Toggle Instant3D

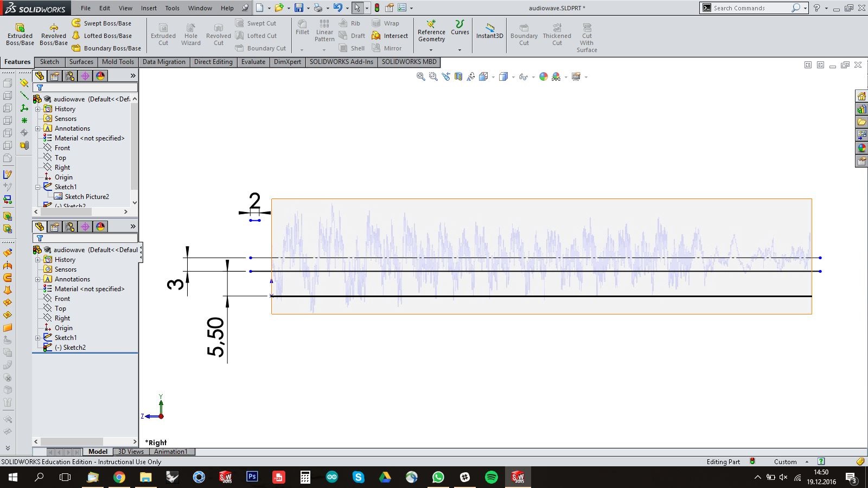490,31
